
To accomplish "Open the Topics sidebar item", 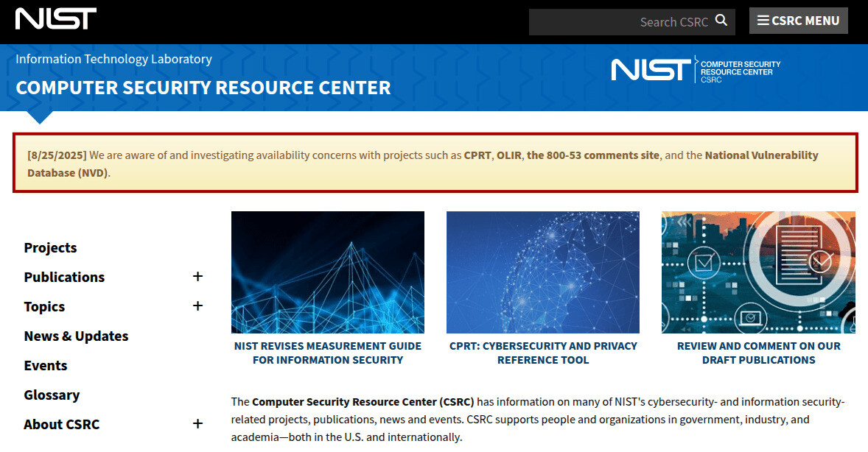I will 44,306.
